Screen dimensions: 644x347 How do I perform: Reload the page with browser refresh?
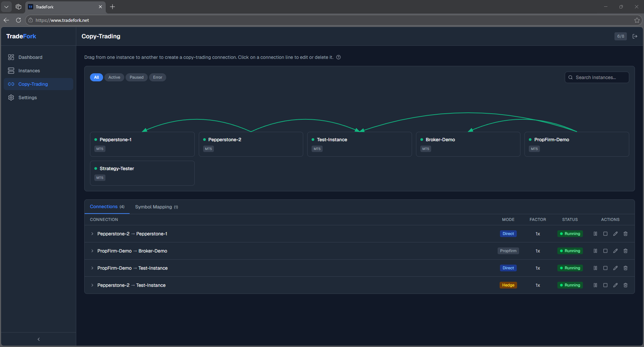click(x=18, y=20)
